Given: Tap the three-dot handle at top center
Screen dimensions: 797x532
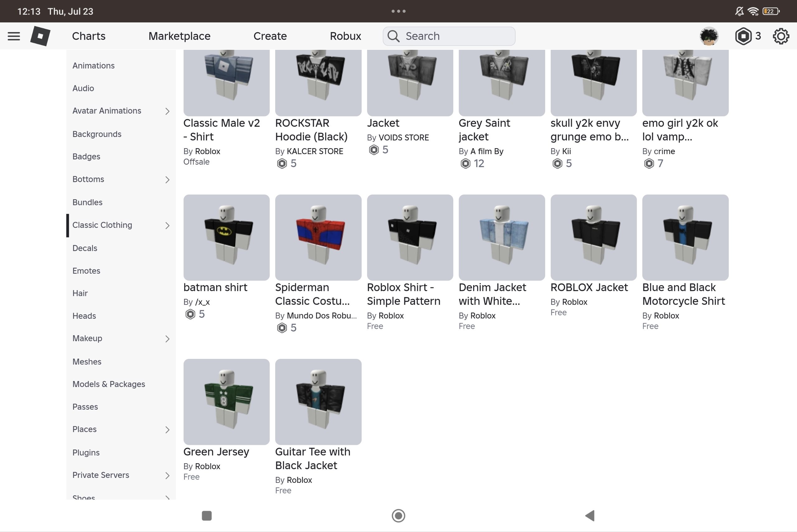Looking at the screenshot, I should coord(398,11).
